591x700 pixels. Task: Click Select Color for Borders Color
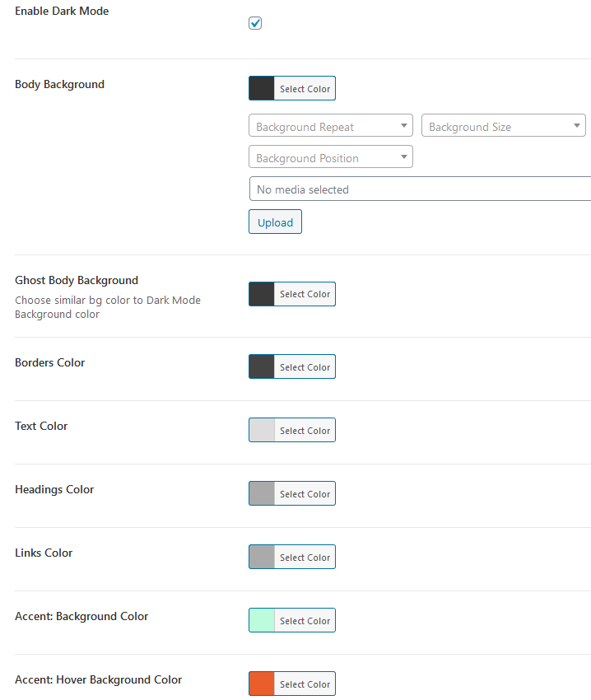point(305,367)
